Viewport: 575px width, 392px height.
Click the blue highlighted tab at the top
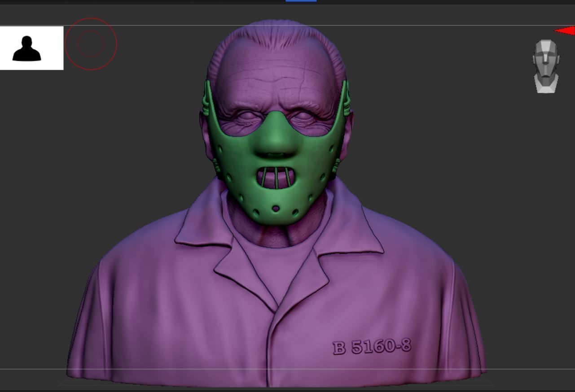pyautogui.click(x=301, y=1)
